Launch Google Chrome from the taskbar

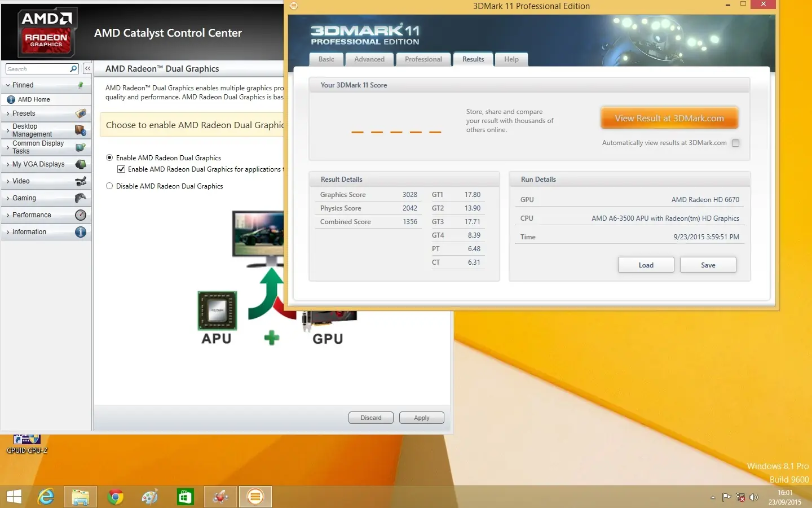coord(116,497)
